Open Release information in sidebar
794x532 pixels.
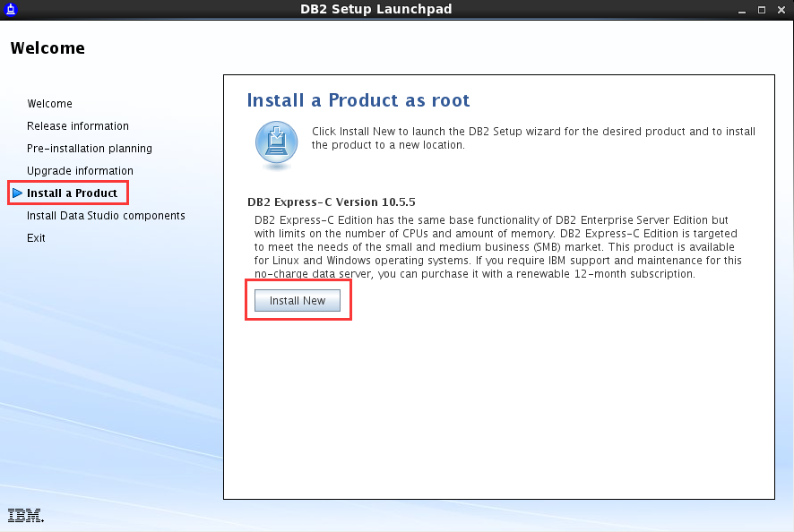(x=78, y=126)
